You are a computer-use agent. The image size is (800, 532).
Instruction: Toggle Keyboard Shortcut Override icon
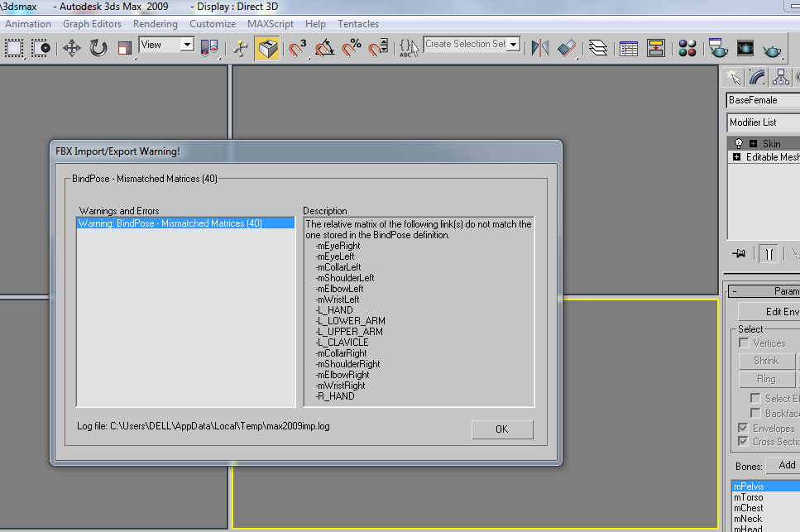[267, 49]
